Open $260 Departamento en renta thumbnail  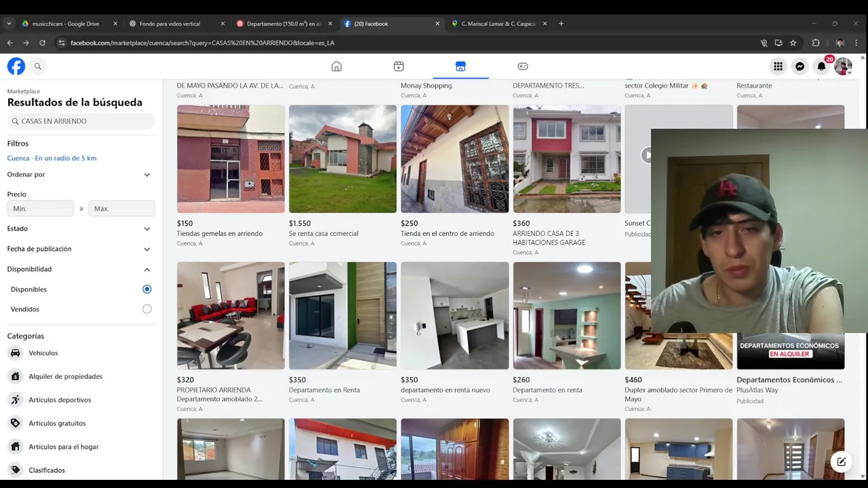coord(567,316)
